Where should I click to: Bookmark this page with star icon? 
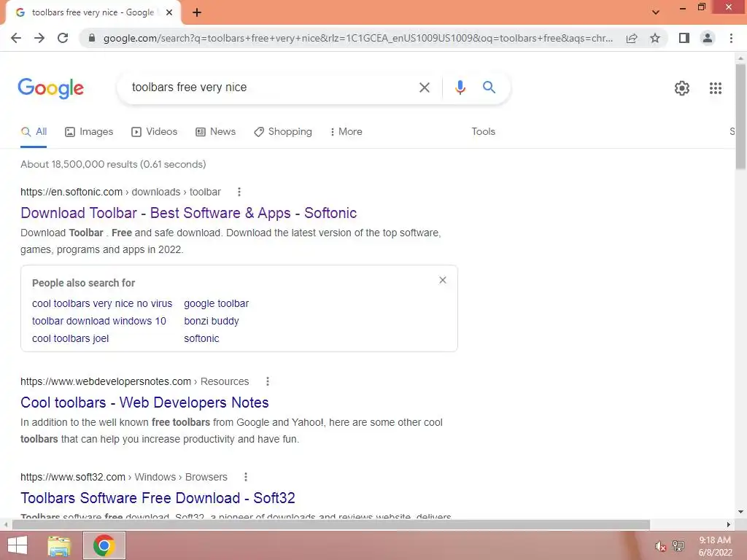[x=655, y=38]
